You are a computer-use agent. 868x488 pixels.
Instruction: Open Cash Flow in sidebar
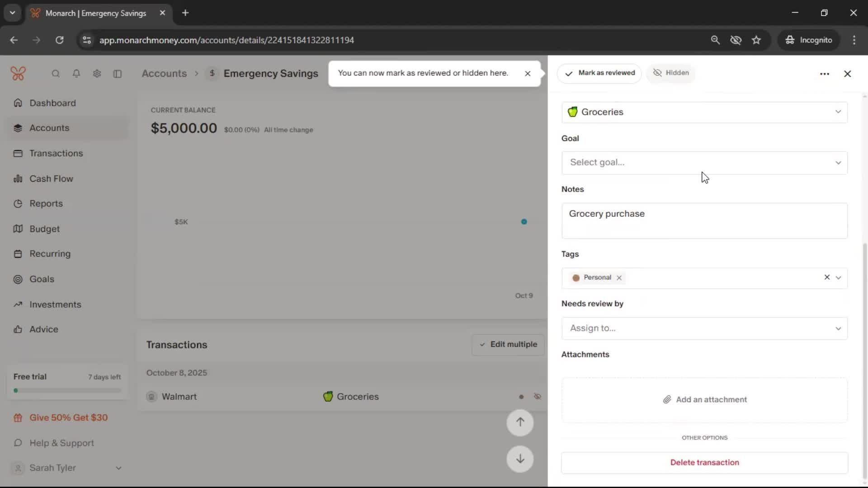point(51,178)
